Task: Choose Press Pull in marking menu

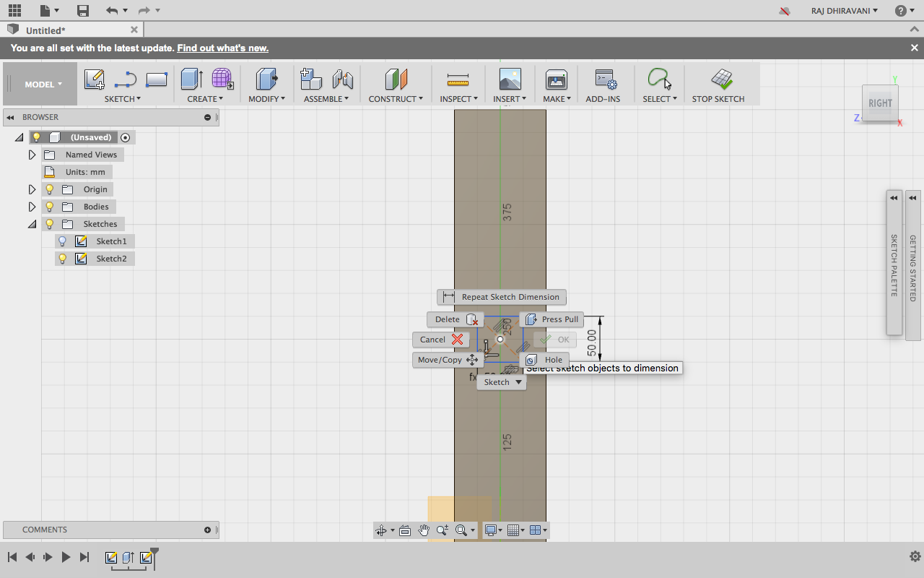Action: pos(552,319)
